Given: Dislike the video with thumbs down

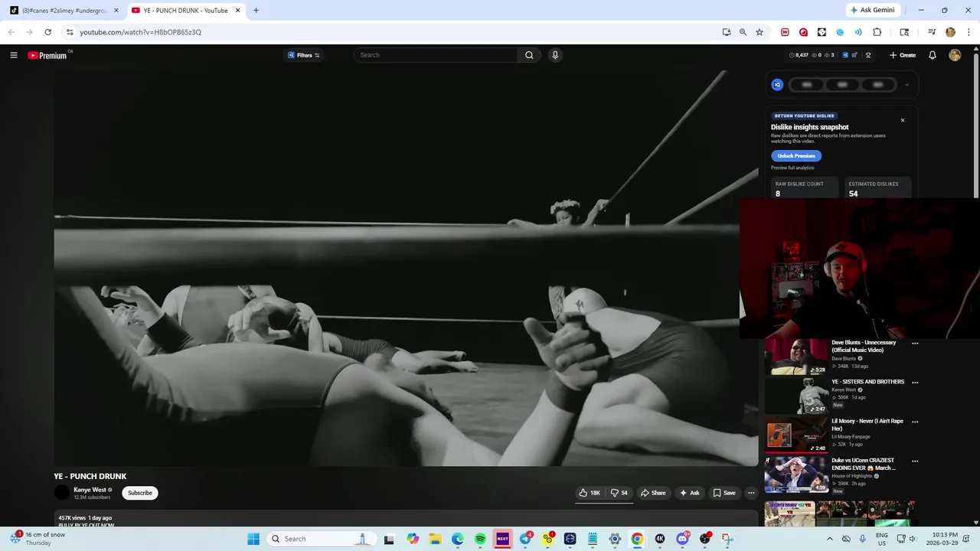Looking at the screenshot, I should tap(619, 493).
